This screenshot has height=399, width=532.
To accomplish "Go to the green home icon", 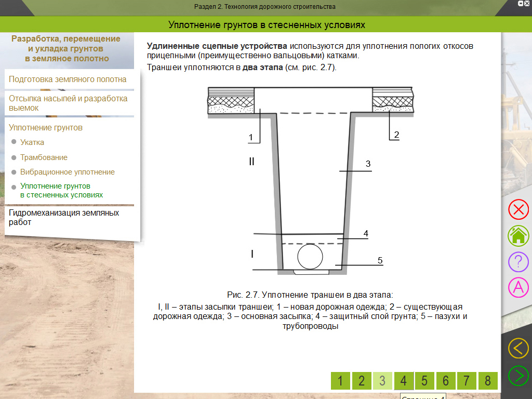I will pos(518,235).
